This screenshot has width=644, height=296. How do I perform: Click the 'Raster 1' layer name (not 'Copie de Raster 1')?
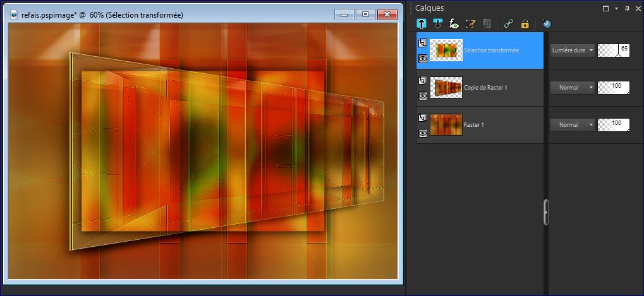coord(473,124)
